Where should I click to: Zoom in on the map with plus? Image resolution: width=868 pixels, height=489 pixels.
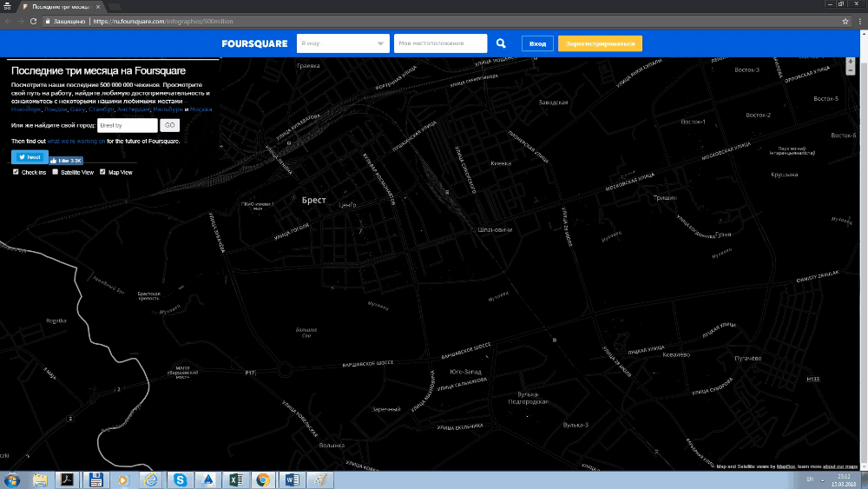pyautogui.click(x=851, y=62)
